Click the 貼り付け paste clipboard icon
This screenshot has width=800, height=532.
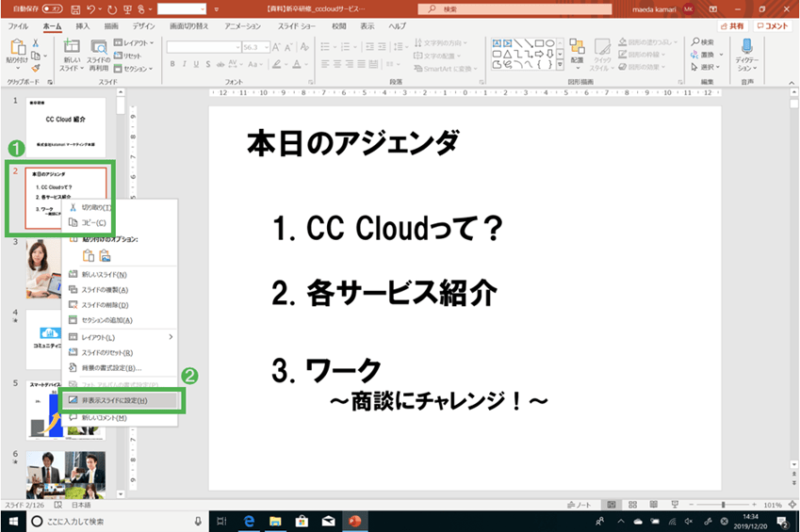point(18,47)
